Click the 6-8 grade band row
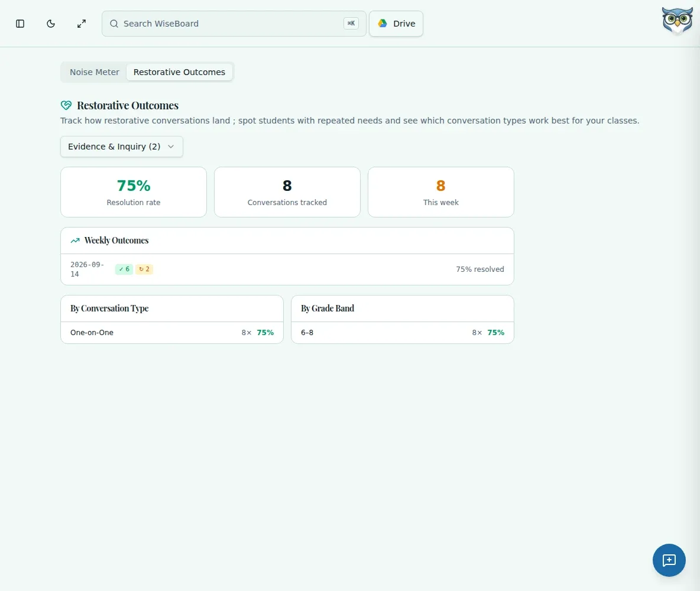Screen dimensions: 700x591 [402, 333]
